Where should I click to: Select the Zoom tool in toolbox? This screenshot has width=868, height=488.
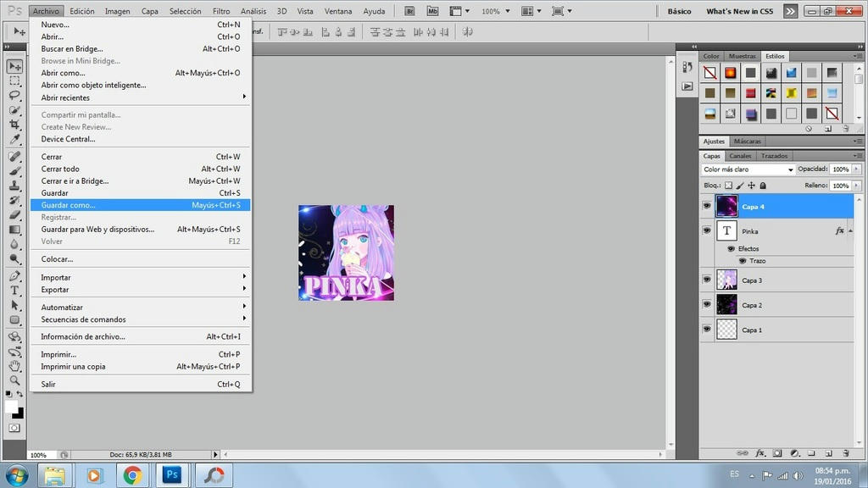(15, 380)
